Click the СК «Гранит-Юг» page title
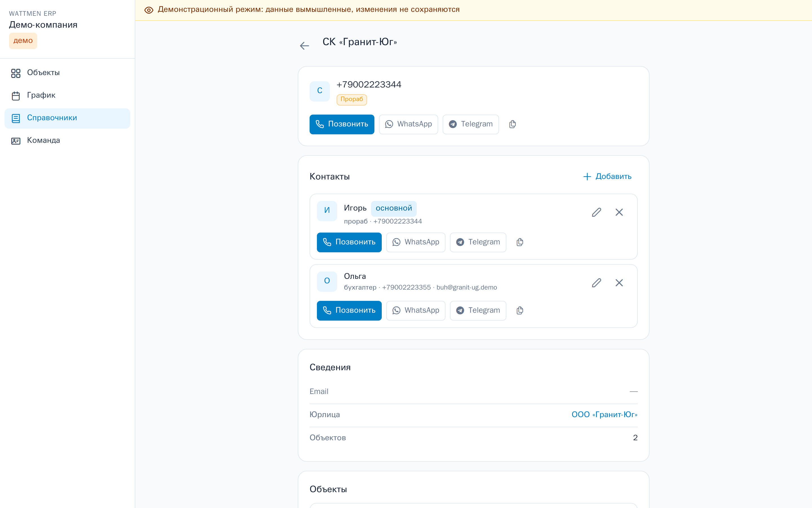Image resolution: width=812 pixels, height=508 pixels. pos(359,42)
